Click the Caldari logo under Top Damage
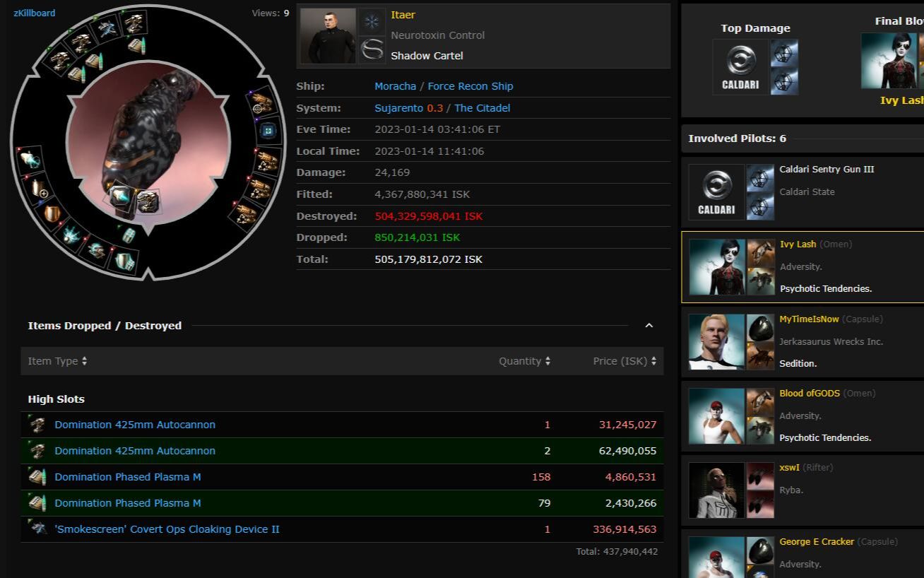 [x=740, y=67]
